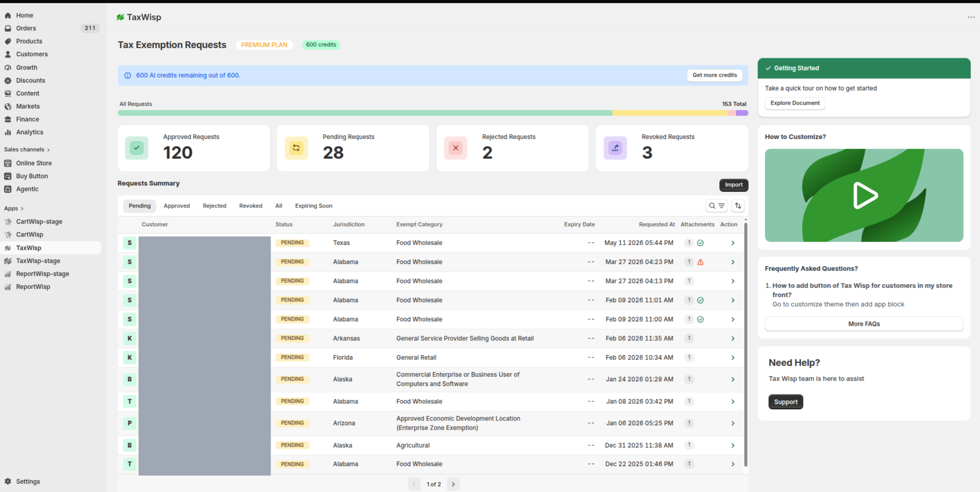Expand the Apps section
Screen dimensions: 980x492
click(x=14, y=209)
